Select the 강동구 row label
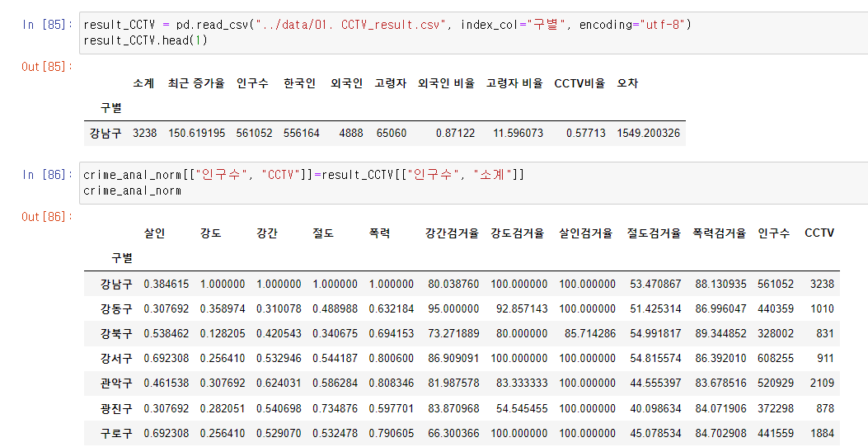 116,308
